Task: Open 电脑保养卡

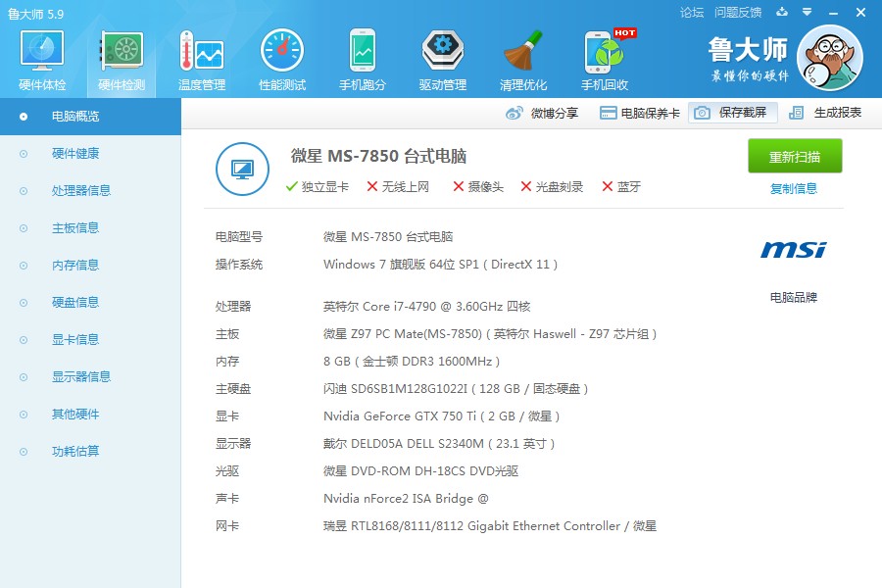Action: click(640, 113)
